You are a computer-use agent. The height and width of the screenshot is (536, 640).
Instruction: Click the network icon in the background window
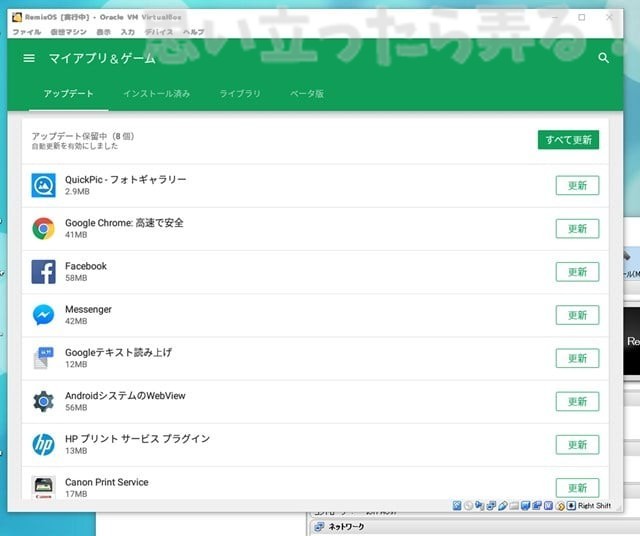click(319, 527)
